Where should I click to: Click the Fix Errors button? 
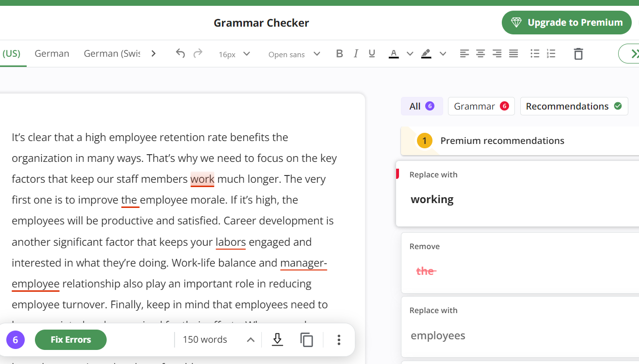[71, 340]
